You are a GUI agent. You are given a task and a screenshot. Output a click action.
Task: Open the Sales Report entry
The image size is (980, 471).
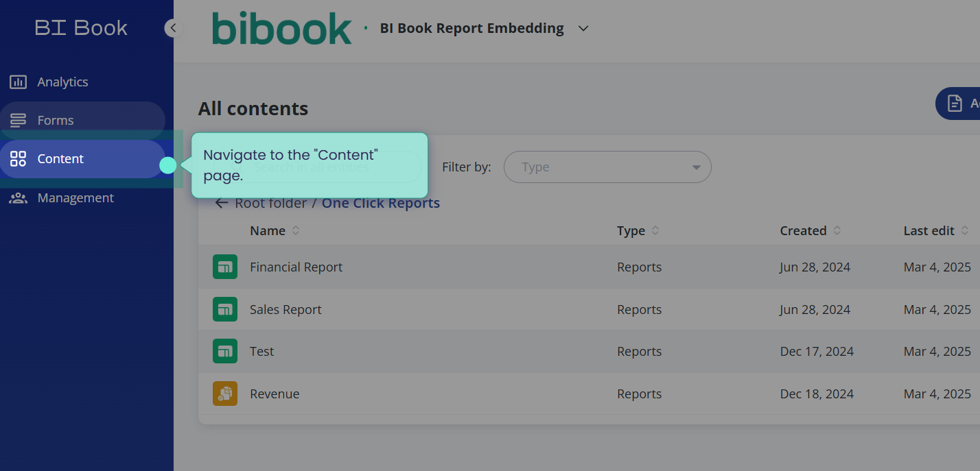(285, 309)
